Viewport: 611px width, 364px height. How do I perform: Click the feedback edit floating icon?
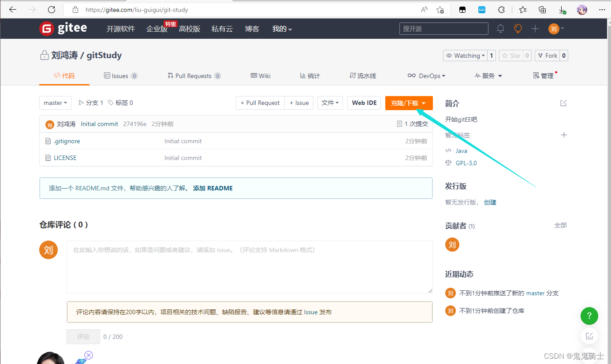(589, 336)
